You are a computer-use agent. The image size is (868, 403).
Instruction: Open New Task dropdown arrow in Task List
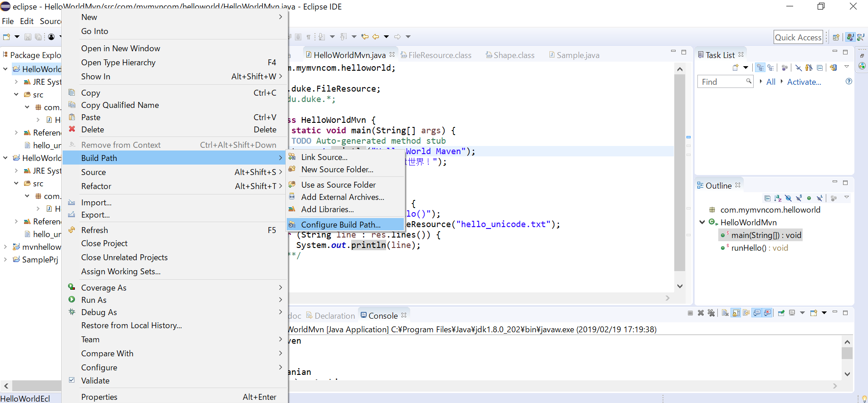pyautogui.click(x=745, y=68)
